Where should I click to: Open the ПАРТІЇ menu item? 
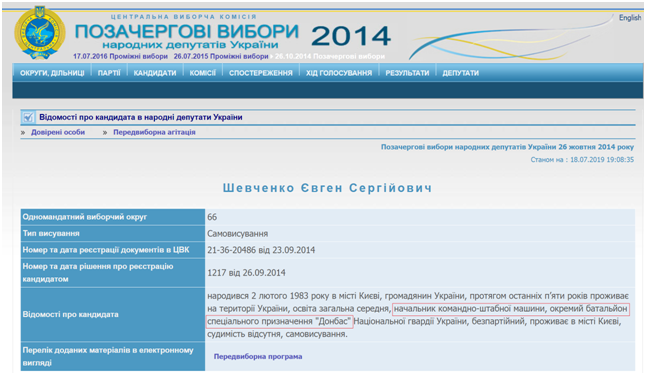(109, 73)
